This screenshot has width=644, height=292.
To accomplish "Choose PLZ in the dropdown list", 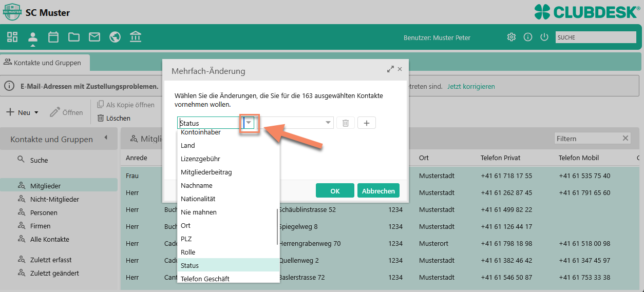I will [x=227, y=239].
